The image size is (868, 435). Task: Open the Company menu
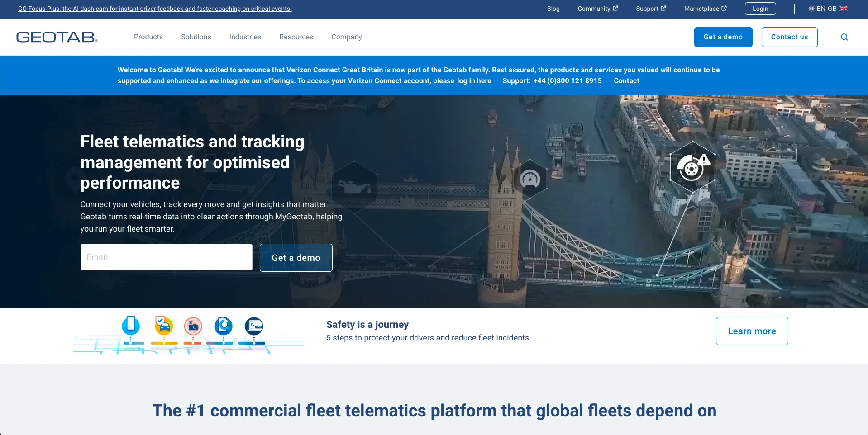tap(347, 37)
